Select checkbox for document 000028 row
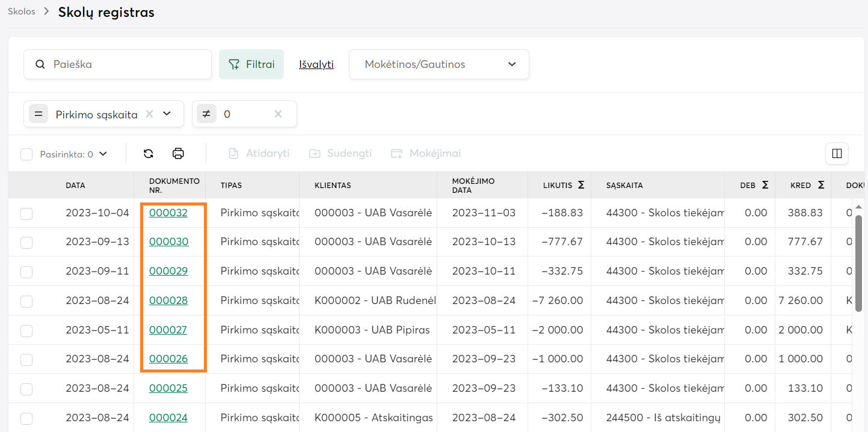 tap(26, 301)
